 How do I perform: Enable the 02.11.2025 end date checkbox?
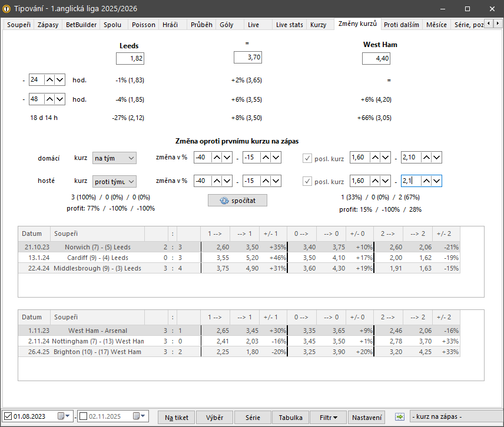click(x=83, y=417)
